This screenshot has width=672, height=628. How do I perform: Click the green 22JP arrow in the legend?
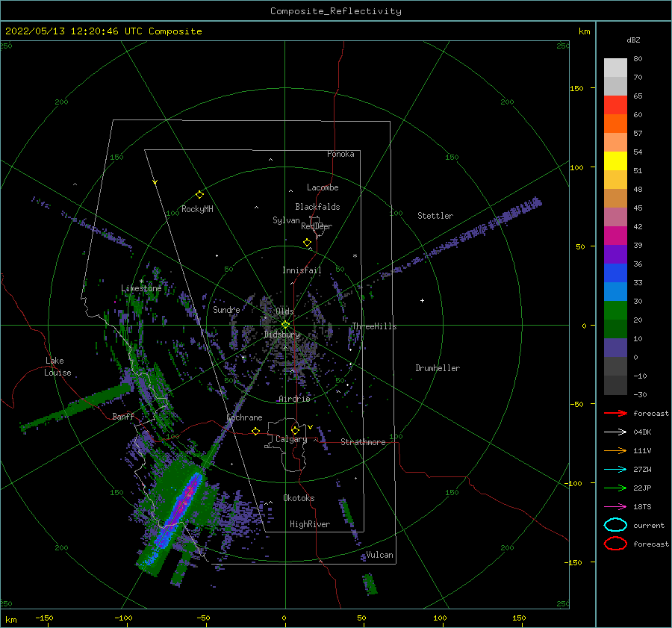point(615,488)
